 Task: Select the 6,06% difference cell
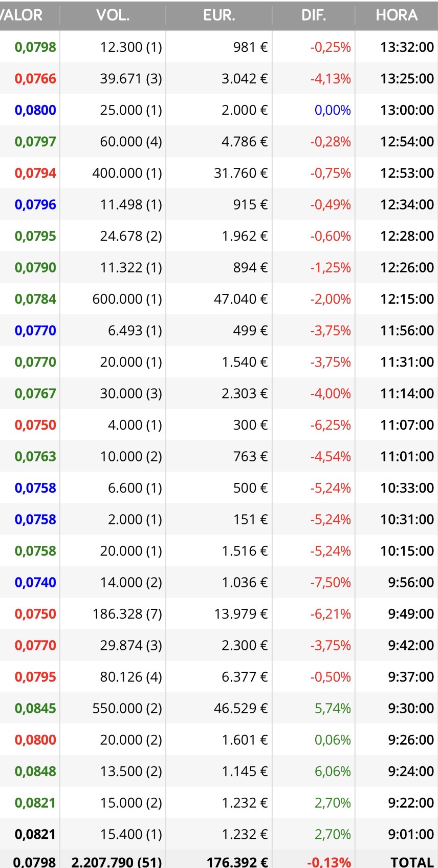click(x=333, y=771)
